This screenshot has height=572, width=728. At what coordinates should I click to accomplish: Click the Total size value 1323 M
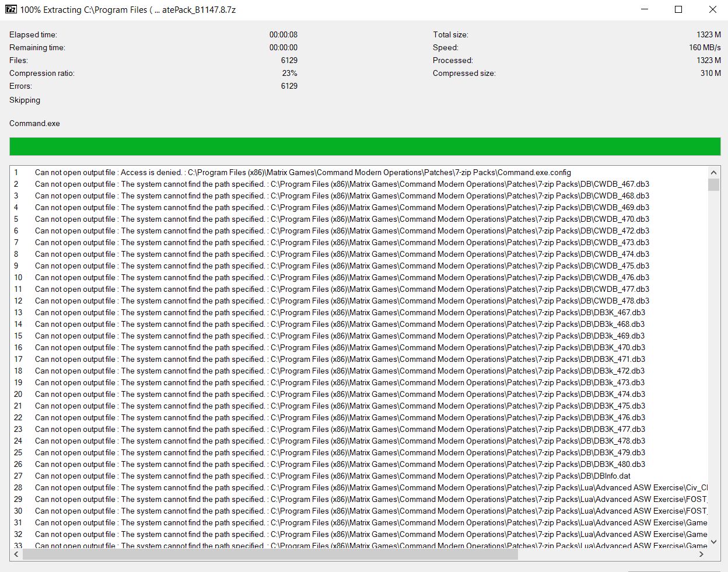709,34
